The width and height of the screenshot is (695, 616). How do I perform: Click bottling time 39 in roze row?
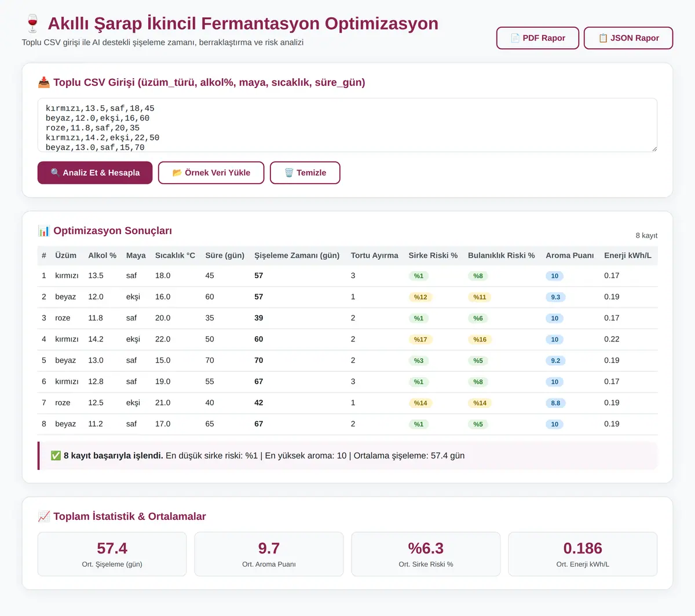tap(259, 318)
